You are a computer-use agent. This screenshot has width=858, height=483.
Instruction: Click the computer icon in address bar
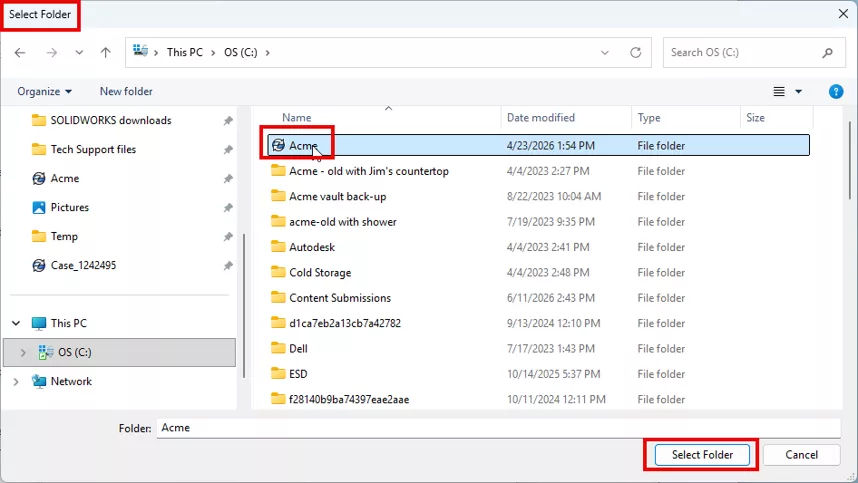[x=141, y=51]
